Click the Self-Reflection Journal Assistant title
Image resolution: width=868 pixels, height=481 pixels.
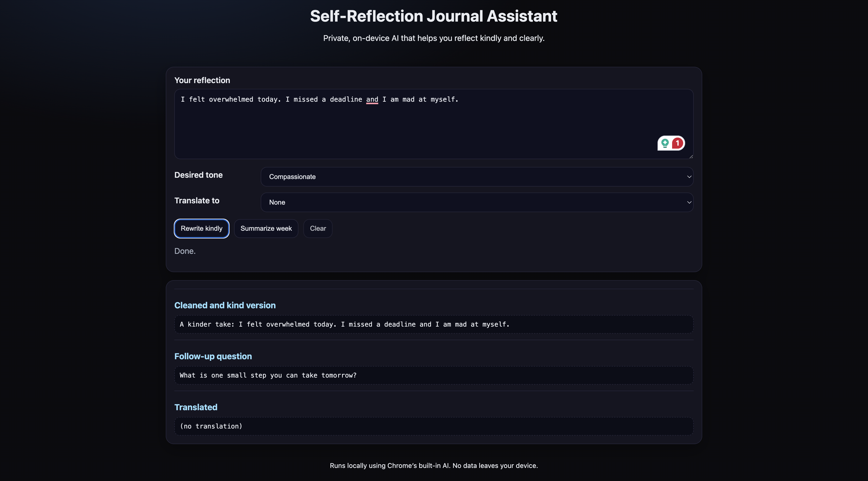434,16
